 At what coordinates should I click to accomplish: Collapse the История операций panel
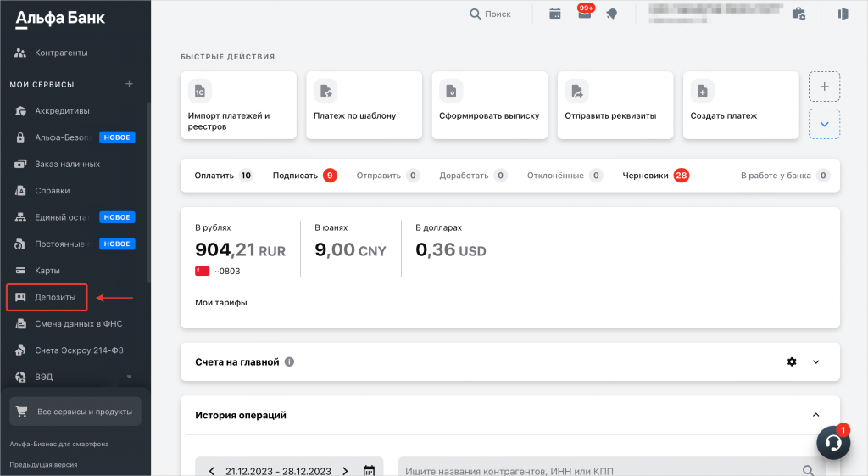click(816, 415)
